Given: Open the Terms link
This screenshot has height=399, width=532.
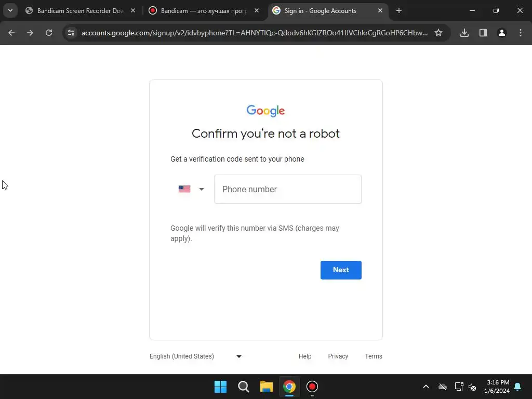Looking at the screenshot, I should click(x=374, y=356).
